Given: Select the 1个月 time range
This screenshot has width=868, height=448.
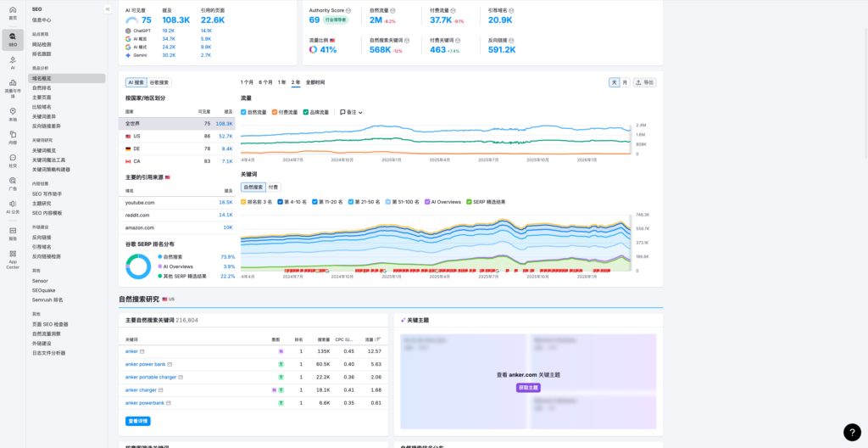Looking at the screenshot, I should (x=247, y=82).
